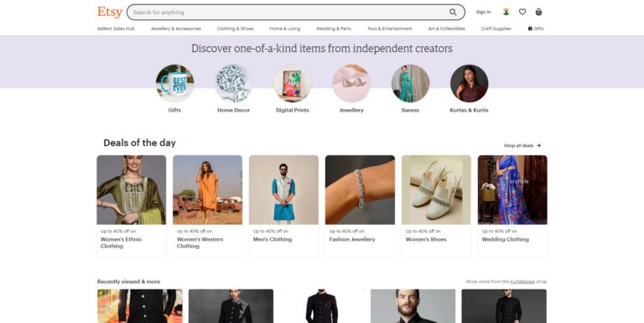
Task: Open Jewellery & Accessories menu
Action: (x=176, y=29)
